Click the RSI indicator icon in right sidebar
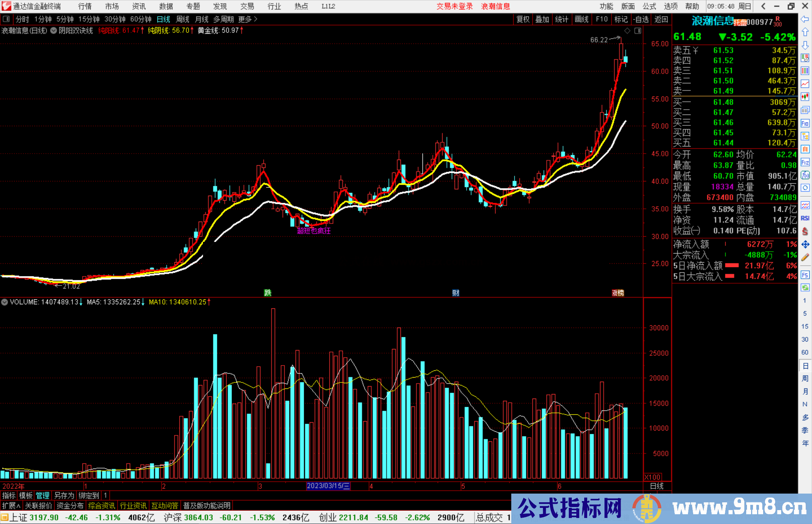The image size is (812, 524). [805, 218]
